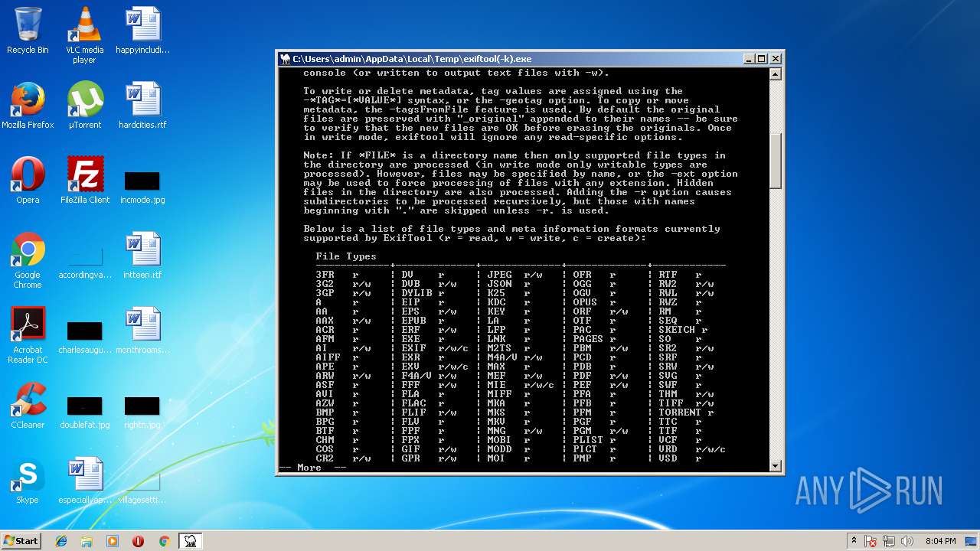Open Action Center flag tray icon
980x551 pixels.
tap(871, 541)
